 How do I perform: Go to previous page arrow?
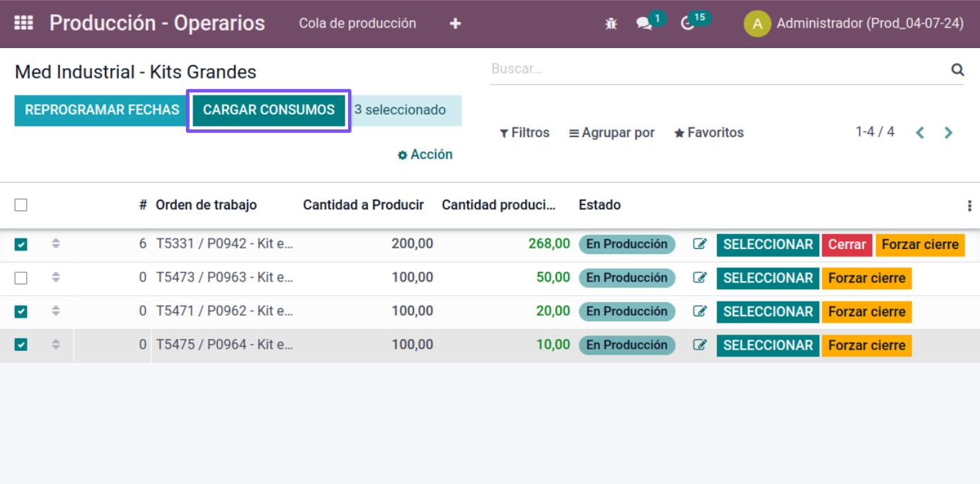point(920,133)
